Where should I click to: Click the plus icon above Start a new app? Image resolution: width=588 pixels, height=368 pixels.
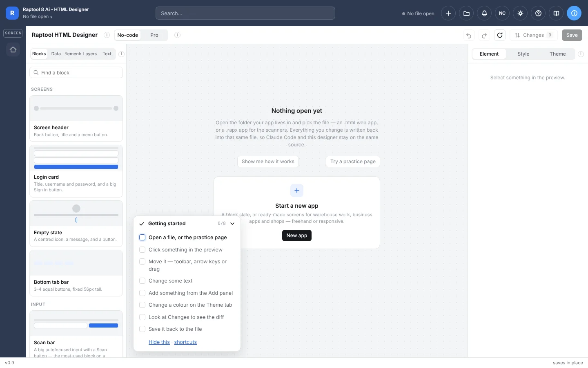pyautogui.click(x=297, y=191)
